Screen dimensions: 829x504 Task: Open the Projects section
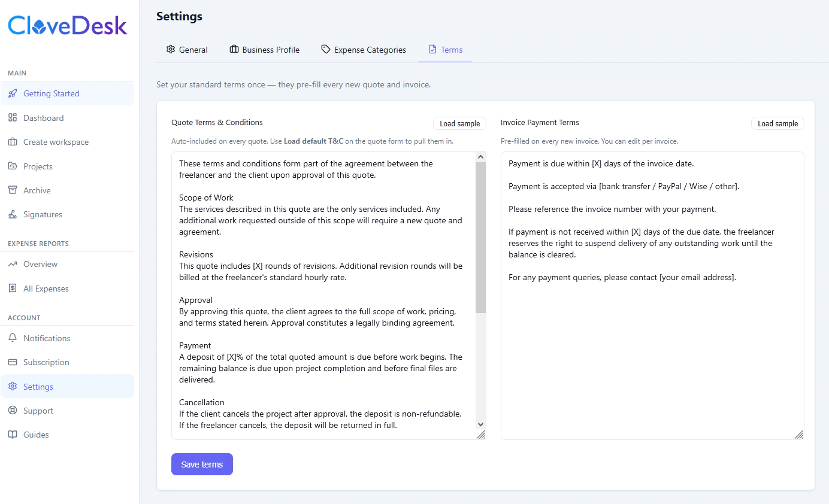click(67, 166)
